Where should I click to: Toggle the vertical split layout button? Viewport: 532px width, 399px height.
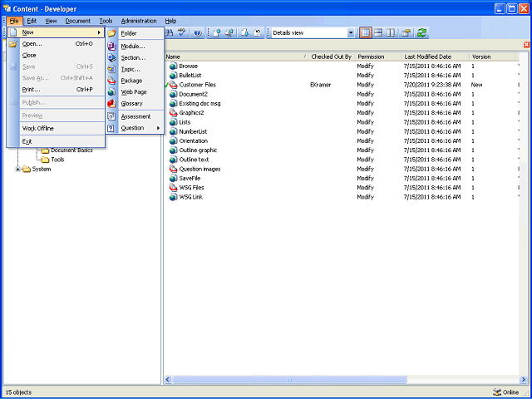(366, 33)
